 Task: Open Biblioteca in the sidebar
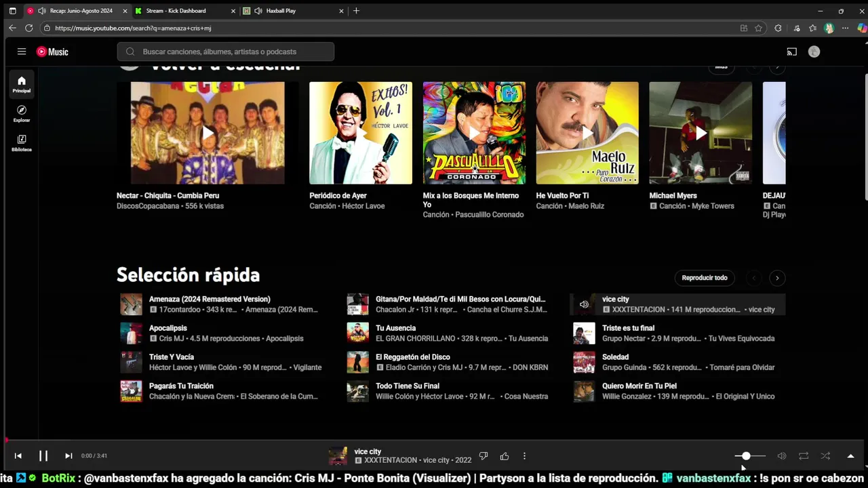(22, 142)
